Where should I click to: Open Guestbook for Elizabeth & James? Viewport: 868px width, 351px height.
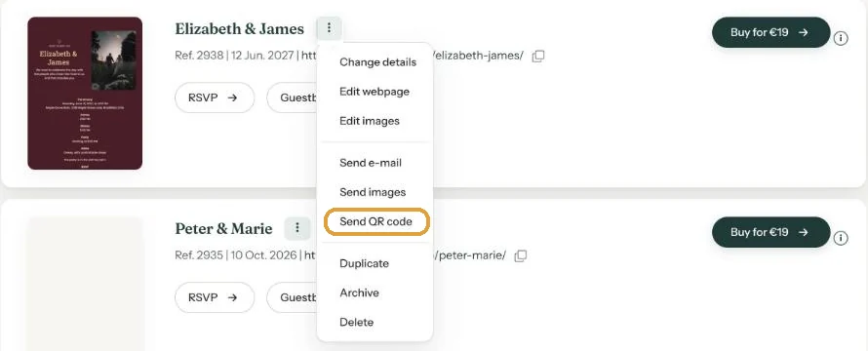point(293,97)
